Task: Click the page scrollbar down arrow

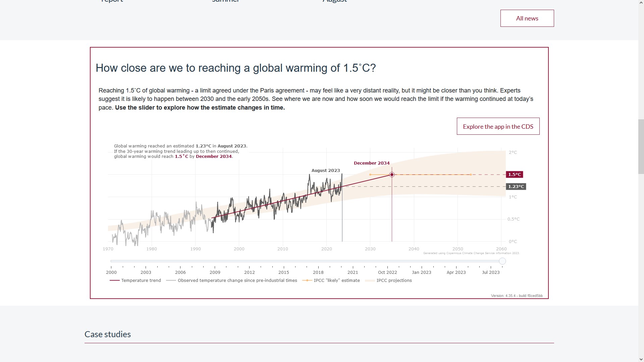Action: tap(641, 359)
